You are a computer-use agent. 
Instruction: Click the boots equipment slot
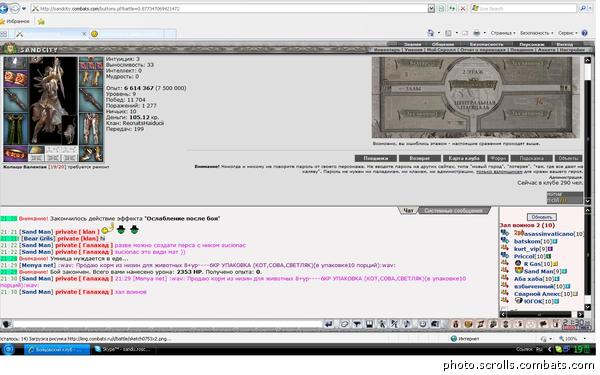91,153
